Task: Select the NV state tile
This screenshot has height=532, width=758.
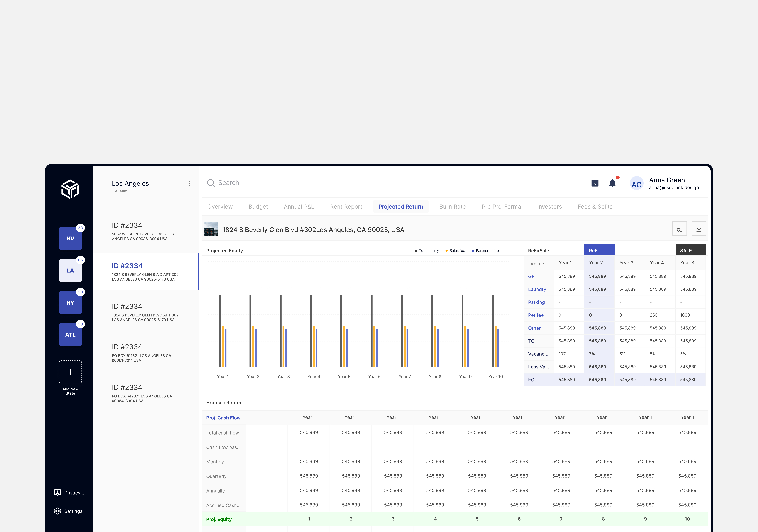Action: (70, 238)
